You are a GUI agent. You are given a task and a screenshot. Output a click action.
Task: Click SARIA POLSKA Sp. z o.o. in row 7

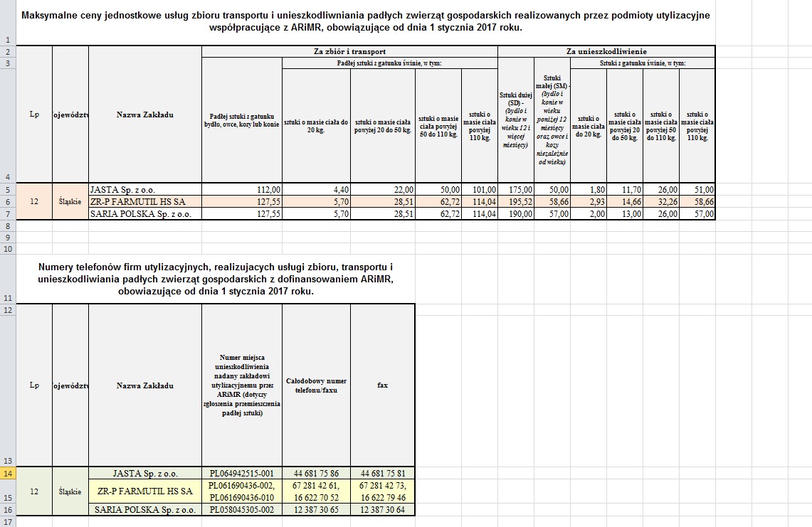tap(145, 213)
